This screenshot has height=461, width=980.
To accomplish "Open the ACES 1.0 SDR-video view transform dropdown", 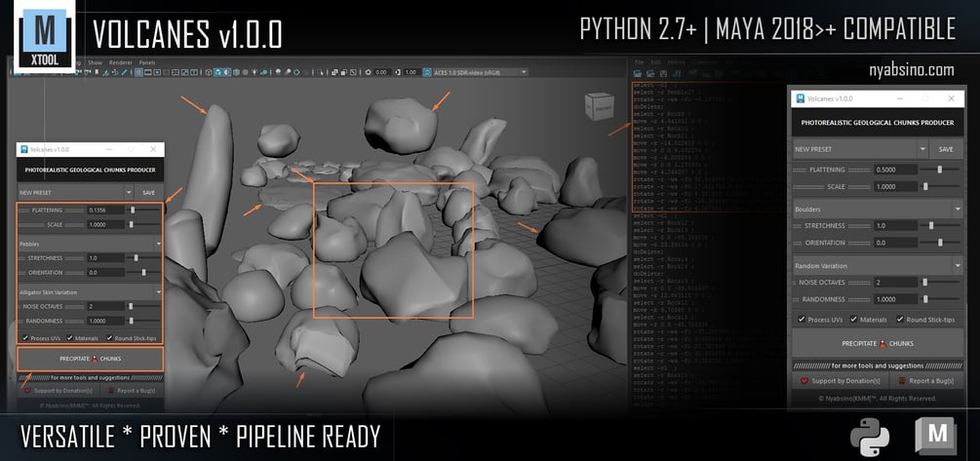I will (482, 72).
